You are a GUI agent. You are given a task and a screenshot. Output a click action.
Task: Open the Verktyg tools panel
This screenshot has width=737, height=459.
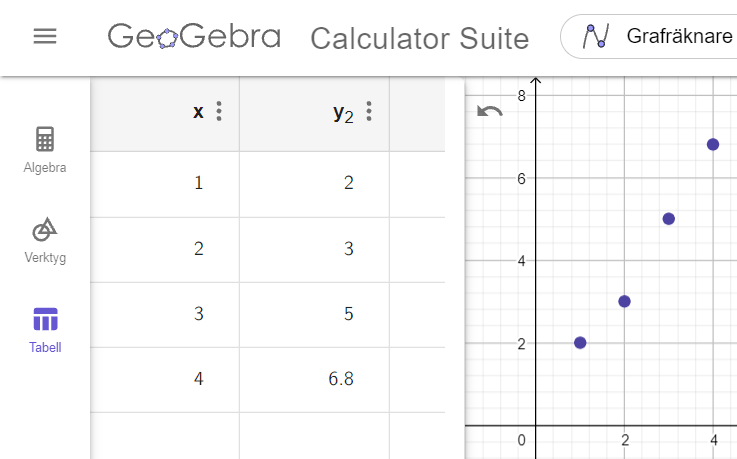pyautogui.click(x=45, y=240)
